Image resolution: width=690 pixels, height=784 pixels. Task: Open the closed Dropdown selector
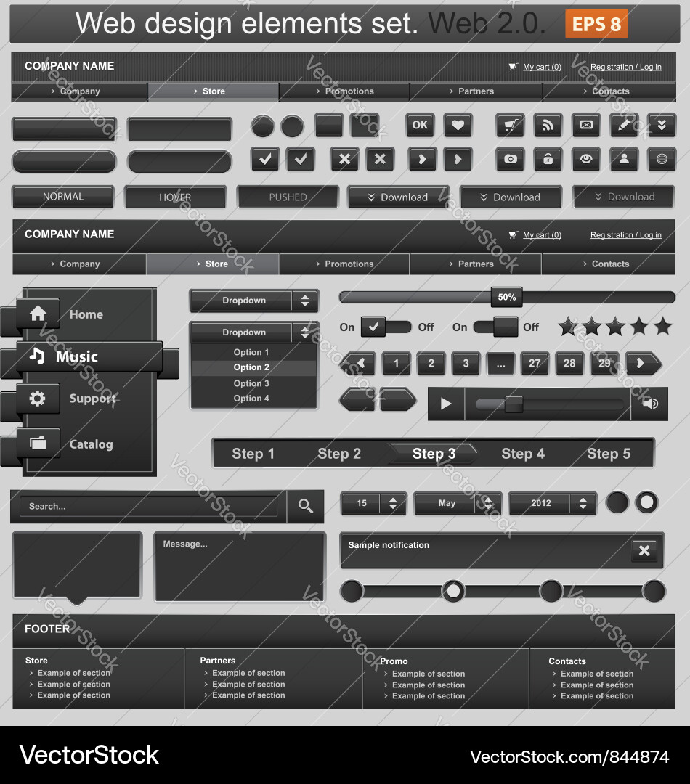coord(253,301)
